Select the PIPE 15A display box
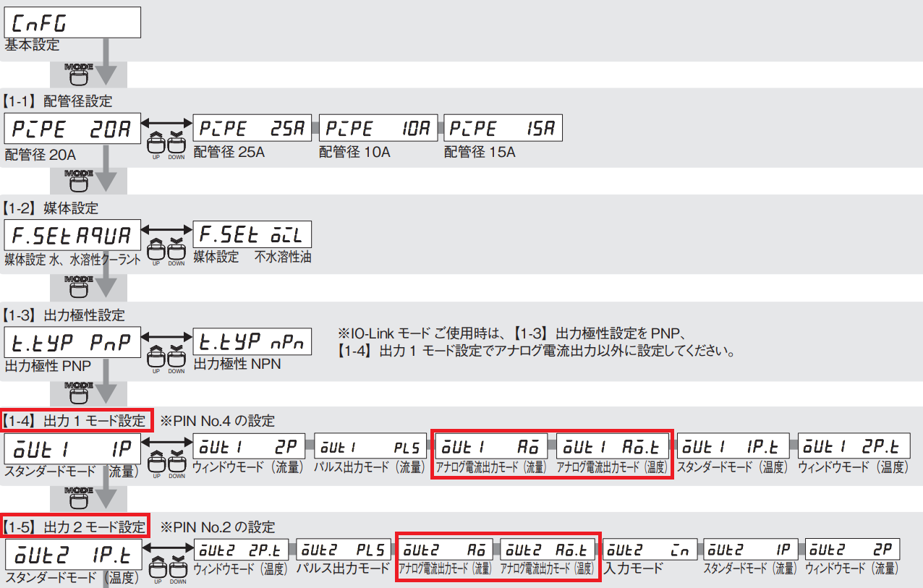 (503, 129)
